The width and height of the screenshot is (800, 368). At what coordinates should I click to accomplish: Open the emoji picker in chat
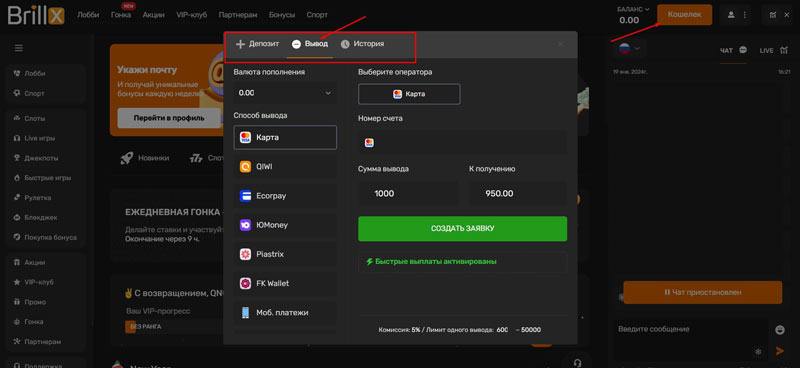point(780,330)
